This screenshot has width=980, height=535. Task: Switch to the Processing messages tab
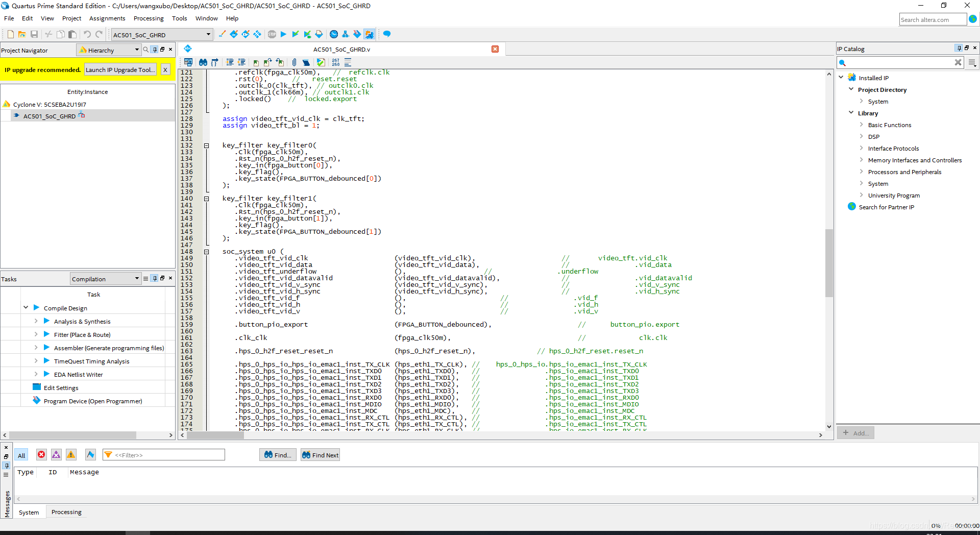[x=66, y=512]
